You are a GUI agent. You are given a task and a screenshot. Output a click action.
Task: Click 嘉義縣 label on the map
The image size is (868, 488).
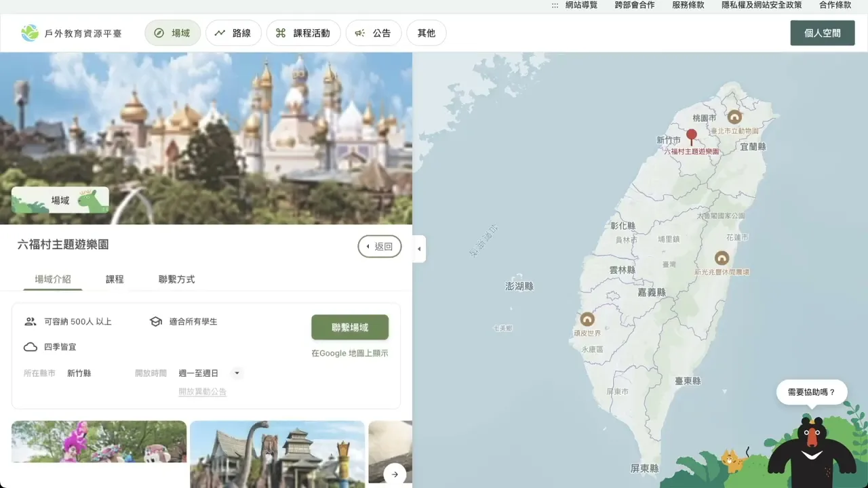click(652, 293)
